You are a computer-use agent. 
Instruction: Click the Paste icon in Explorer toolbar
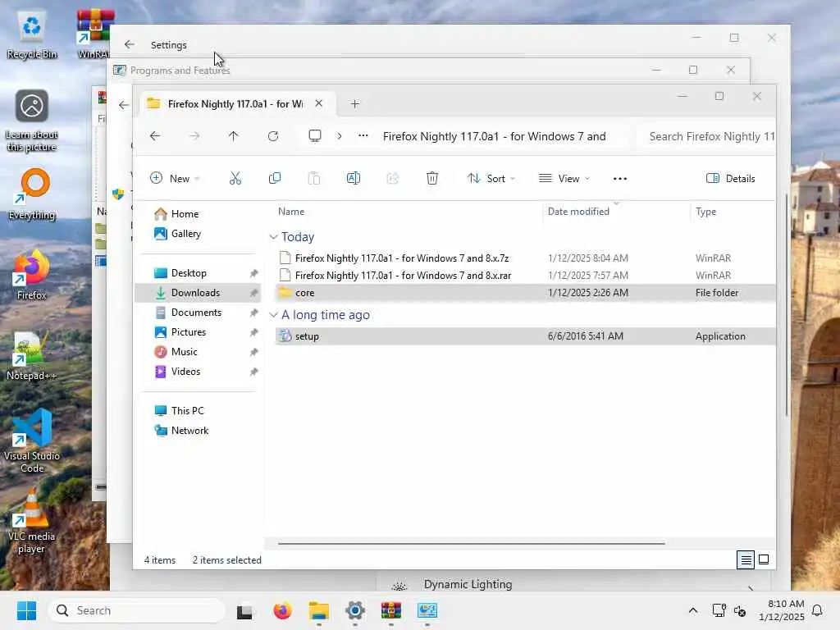(x=314, y=178)
